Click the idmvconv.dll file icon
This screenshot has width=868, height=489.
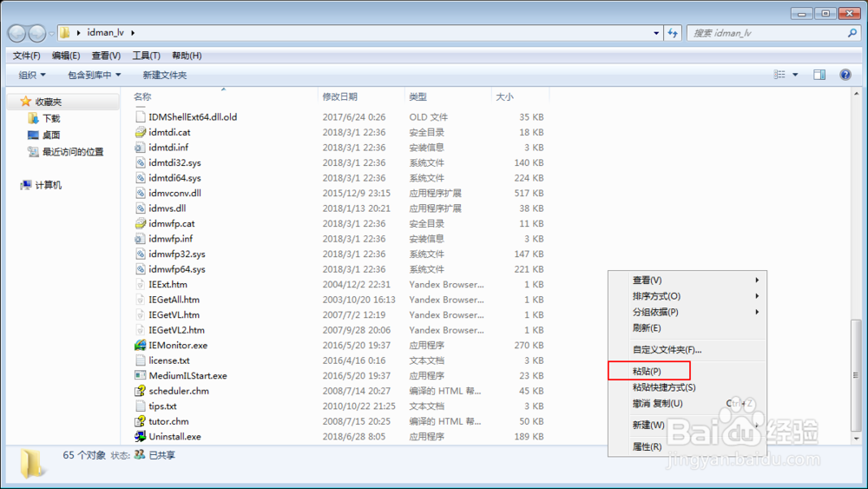tap(141, 194)
